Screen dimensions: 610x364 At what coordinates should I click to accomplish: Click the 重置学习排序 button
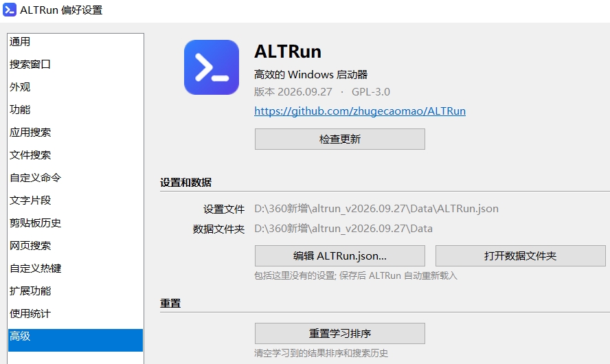pyautogui.click(x=339, y=334)
